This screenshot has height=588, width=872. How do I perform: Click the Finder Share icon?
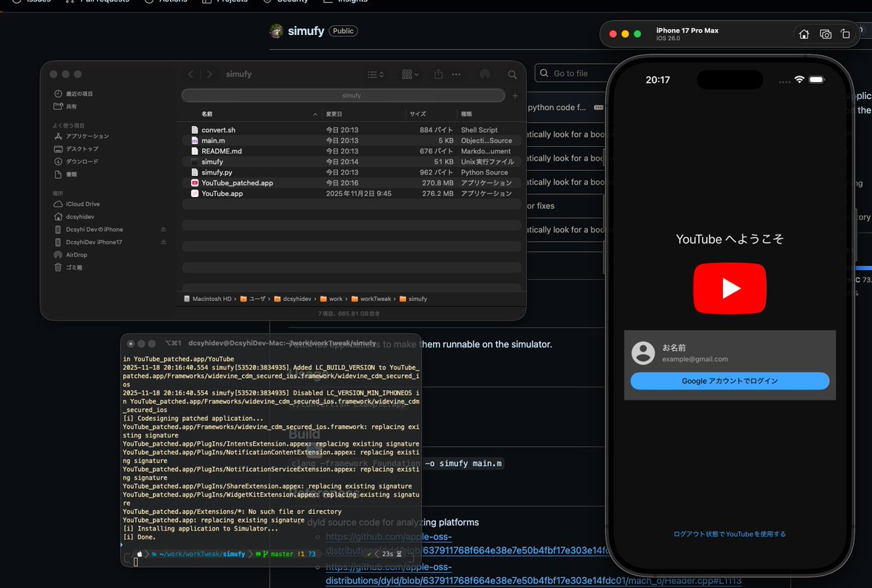point(438,74)
